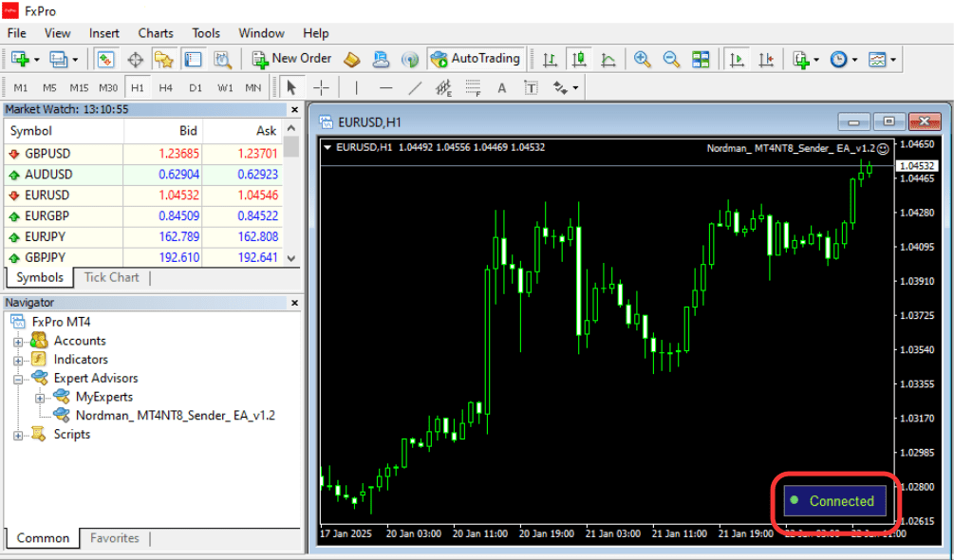Toggle the Navigator star-folder icon
954x560 pixels.
[x=163, y=59]
